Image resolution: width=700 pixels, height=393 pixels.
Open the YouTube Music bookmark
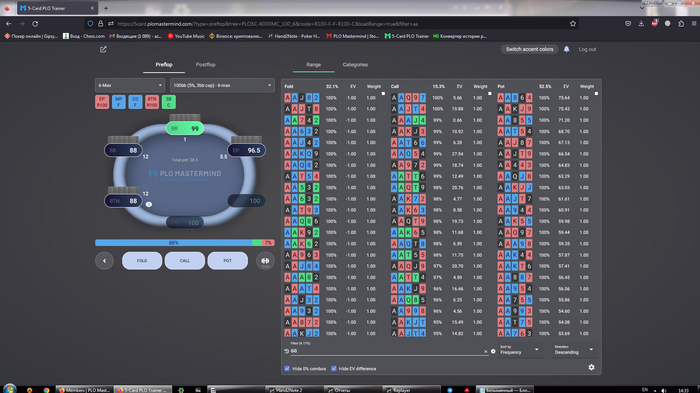coord(186,36)
